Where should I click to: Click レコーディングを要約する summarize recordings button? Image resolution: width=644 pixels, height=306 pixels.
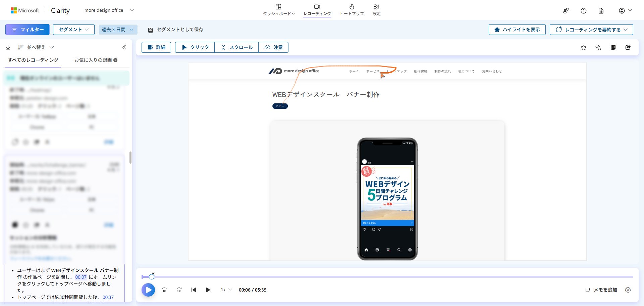tap(591, 30)
